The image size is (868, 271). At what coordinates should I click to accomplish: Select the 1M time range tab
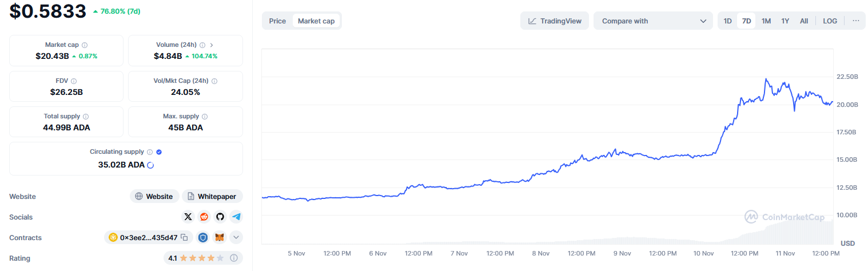pos(766,21)
